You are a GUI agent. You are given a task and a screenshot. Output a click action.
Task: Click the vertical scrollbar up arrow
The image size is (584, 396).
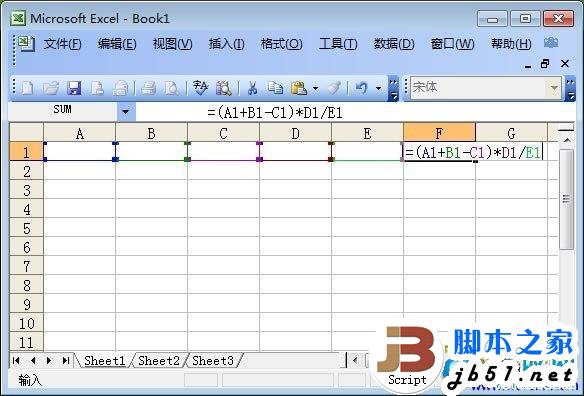(x=567, y=140)
